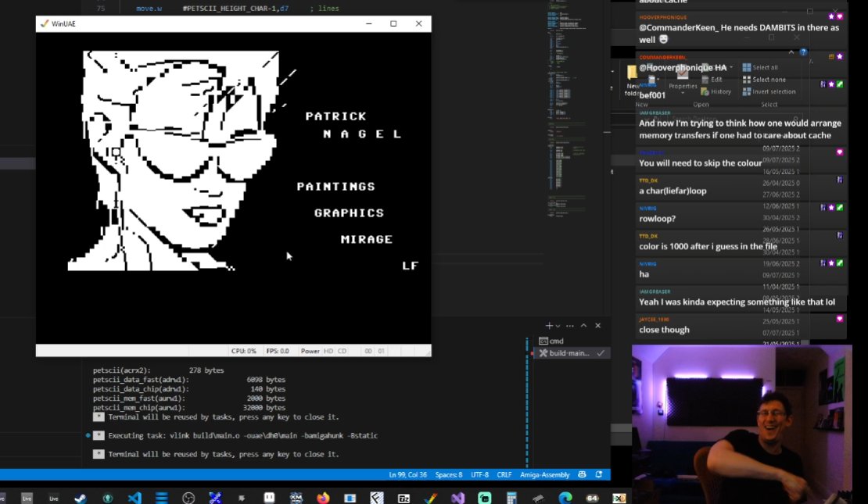Click Amiga-Assembly language mode status item
Image resolution: width=868 pixels, height=504 pixels.
pos(545,474)
